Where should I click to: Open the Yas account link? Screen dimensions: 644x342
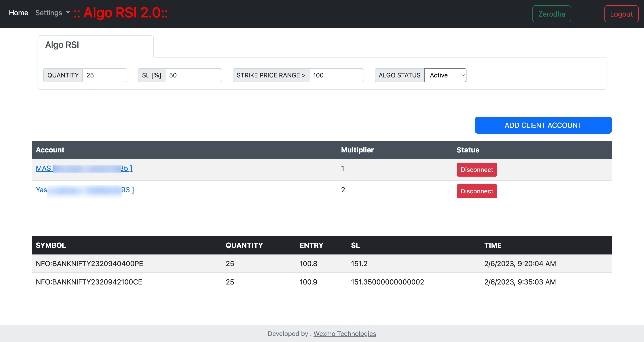(42, 190)
